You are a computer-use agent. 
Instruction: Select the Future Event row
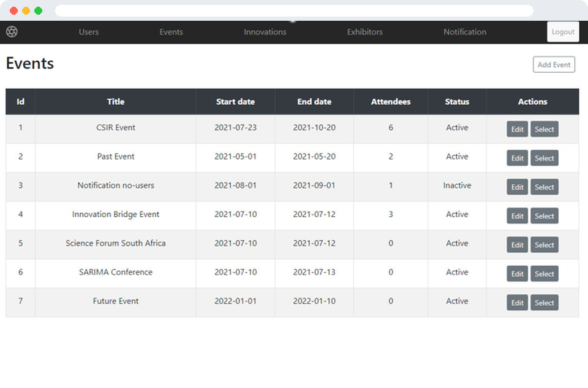click(x=544, y=302)
